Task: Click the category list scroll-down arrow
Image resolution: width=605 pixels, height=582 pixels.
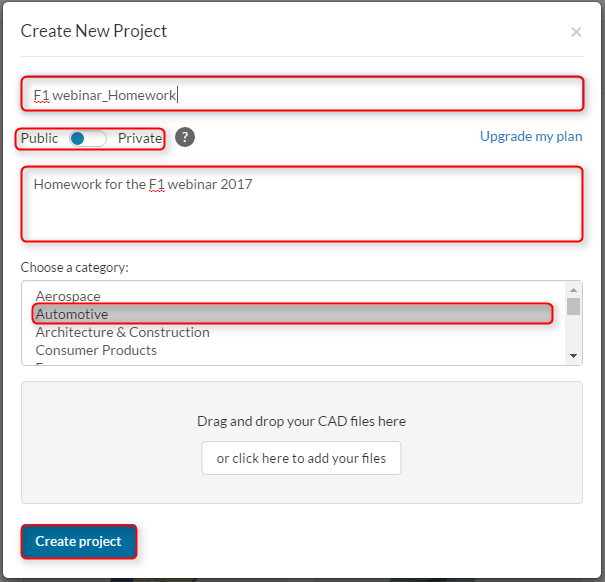Action: point(573,356)
